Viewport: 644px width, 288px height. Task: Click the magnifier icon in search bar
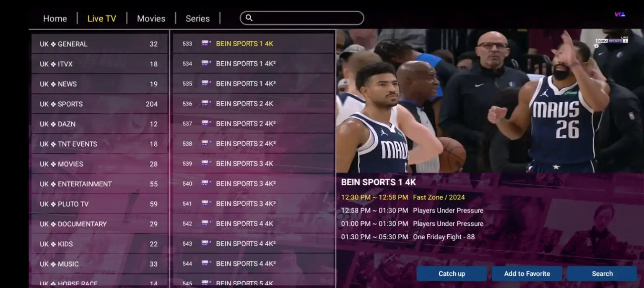pyautogui.click(x=249, y=18)
